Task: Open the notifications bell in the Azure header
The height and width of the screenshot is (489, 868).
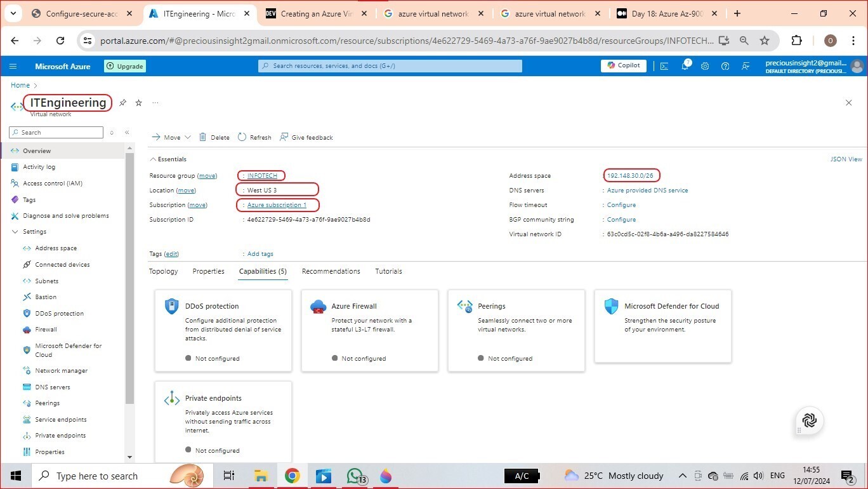Action: click(x=685, y=66)
